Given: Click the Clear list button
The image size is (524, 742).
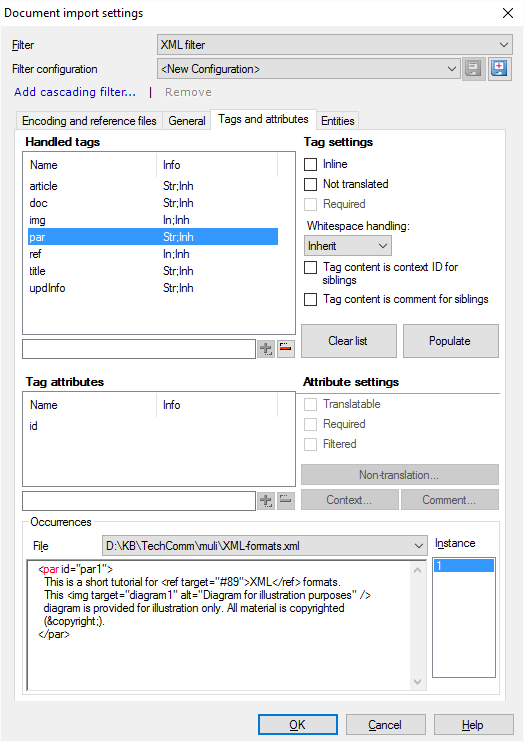Looking at the screenshot, I should [x=348, y=341].
